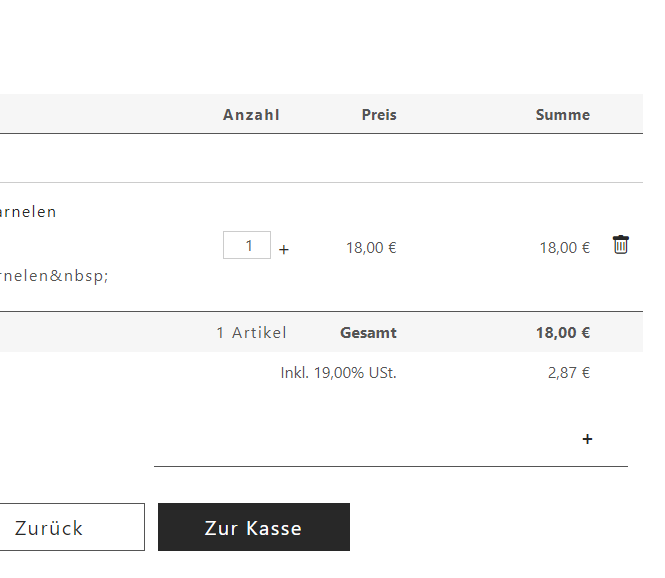Click the Summe column header
The image size is (665, 578).
tap(562, 115)
